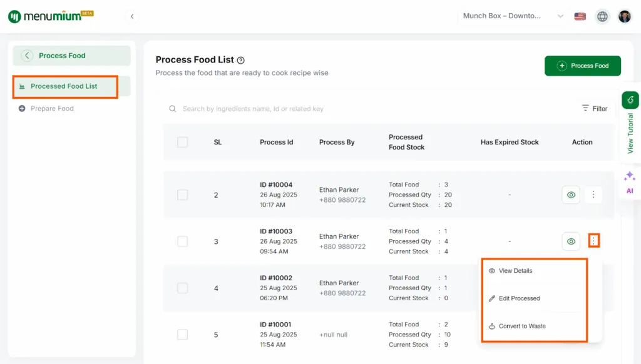Click the US flag language icon
This screenshot has width=641, height=364.
pyautogui.click(x=580, y=16)
